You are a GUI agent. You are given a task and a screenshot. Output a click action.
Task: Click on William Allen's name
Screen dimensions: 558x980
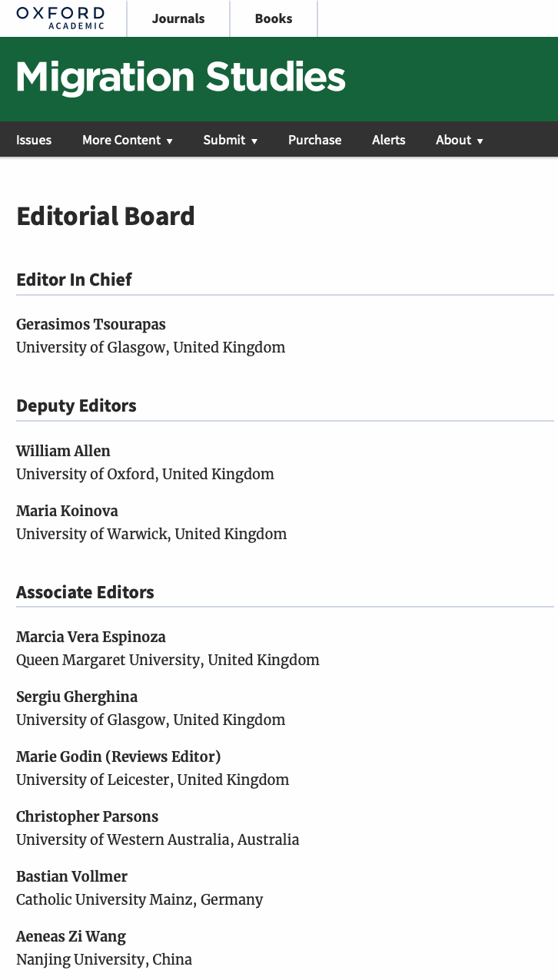(x=63, y=451)
